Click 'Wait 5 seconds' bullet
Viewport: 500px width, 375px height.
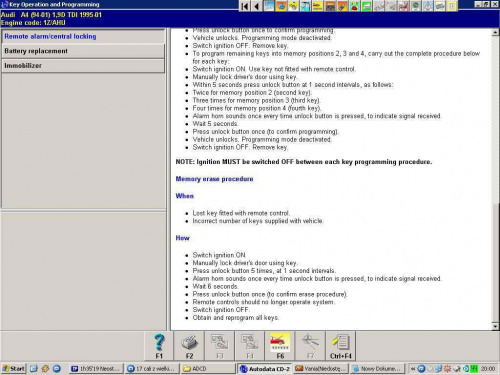[215, 124]
